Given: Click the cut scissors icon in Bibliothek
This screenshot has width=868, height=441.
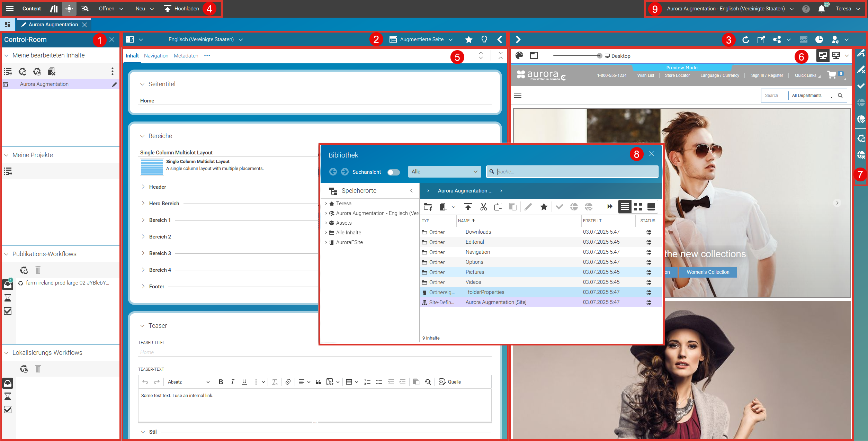Looking at the screenshot, I should 483,207.
